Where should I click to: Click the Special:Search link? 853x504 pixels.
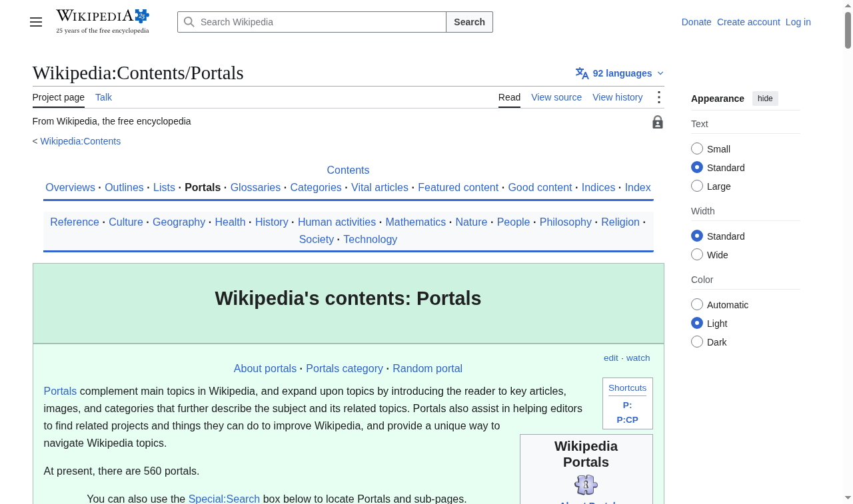pyautogui.click(x=224, y=499)
